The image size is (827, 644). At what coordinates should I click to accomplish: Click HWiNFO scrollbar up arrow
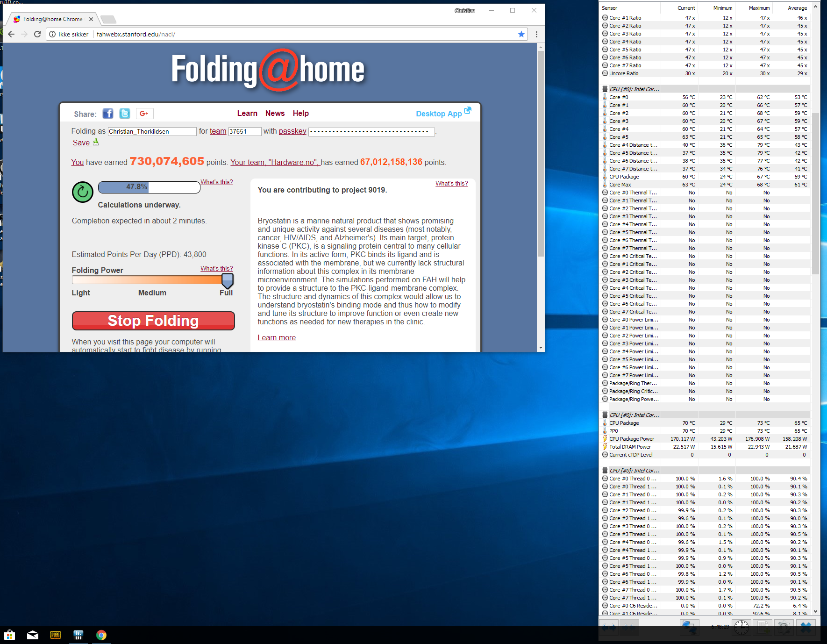(x=816, y=7)
